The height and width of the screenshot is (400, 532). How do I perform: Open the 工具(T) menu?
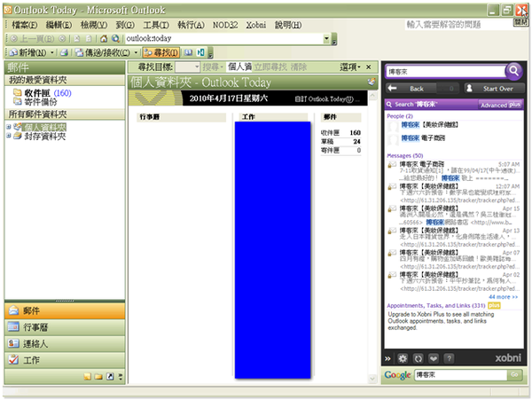pos(156,25)
